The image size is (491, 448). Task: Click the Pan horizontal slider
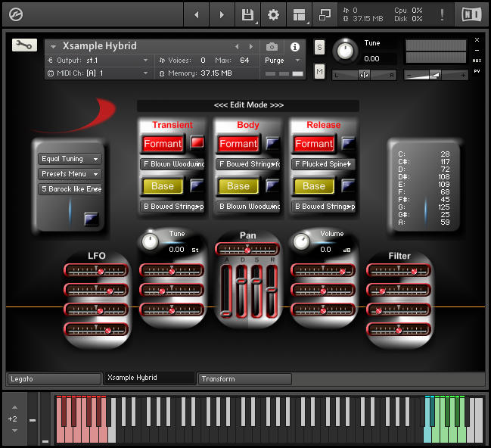tap(247, 250)
